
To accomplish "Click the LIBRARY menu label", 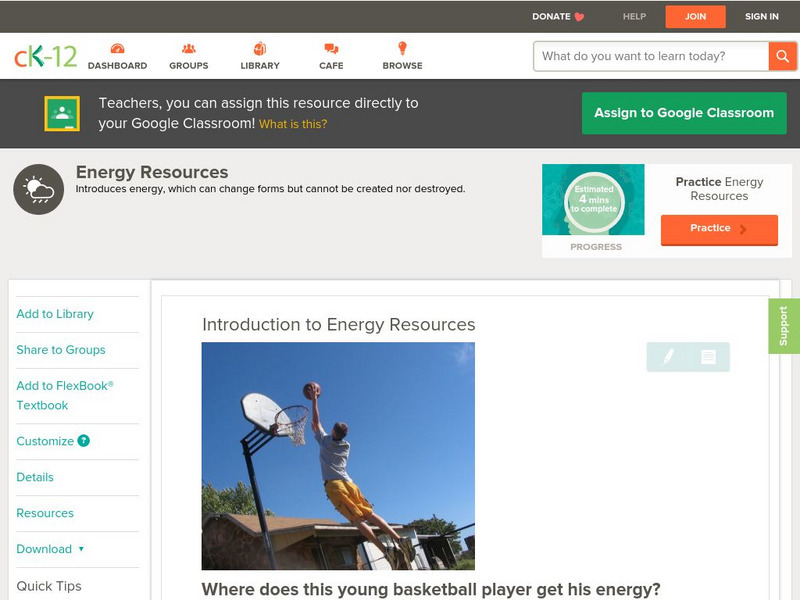I will click(260, 66).
